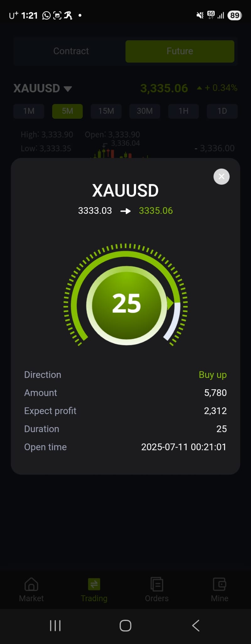Tap the 3,335.06 current price value
The height and width of the screenshot is (644, 251).
[164, 88]
